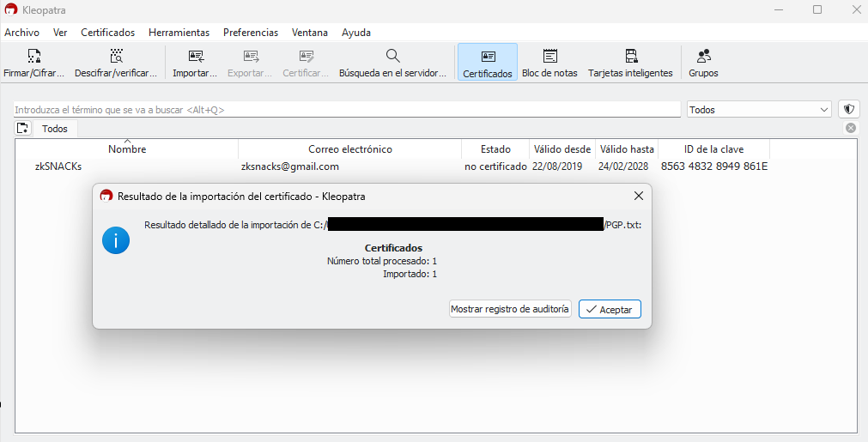Screen dimensions: 868x442
Task: Click key ID 8563 4832 8949 861E
Action: [714, 167]
